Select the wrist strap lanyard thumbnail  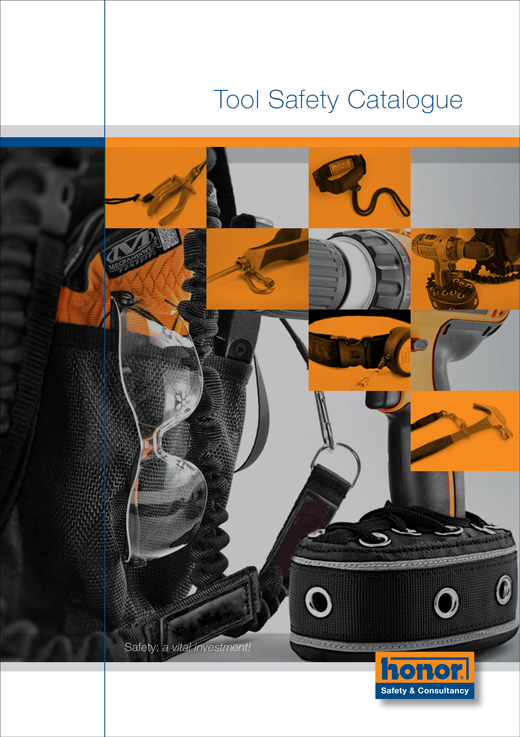tap(360, 188)
